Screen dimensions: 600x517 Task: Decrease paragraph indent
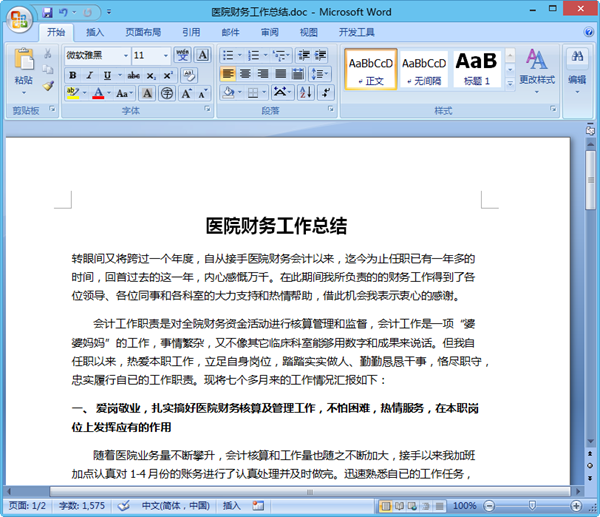pyautogui.click(x=304, y=55)
